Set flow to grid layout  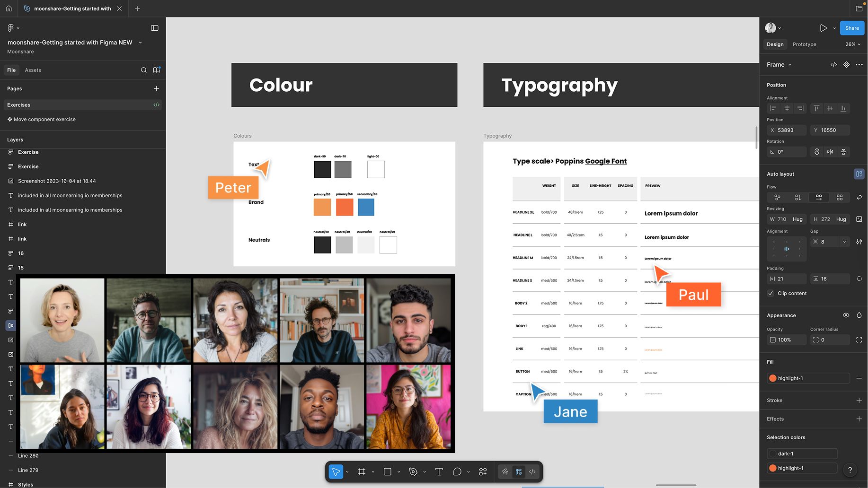coord(840,197)
